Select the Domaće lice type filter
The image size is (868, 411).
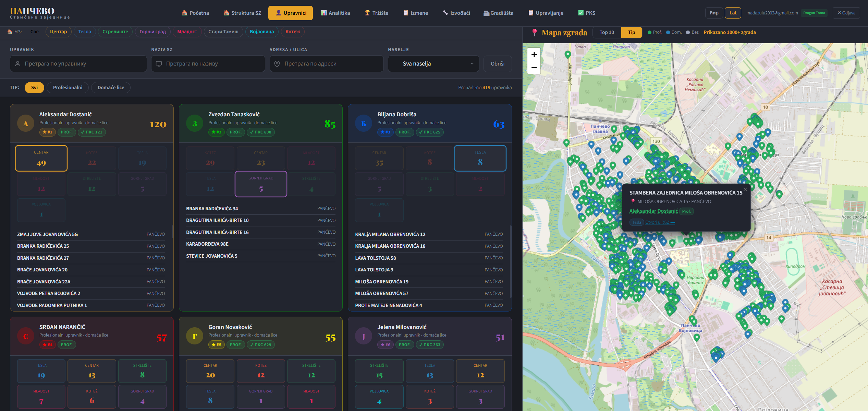click(111, 88)
